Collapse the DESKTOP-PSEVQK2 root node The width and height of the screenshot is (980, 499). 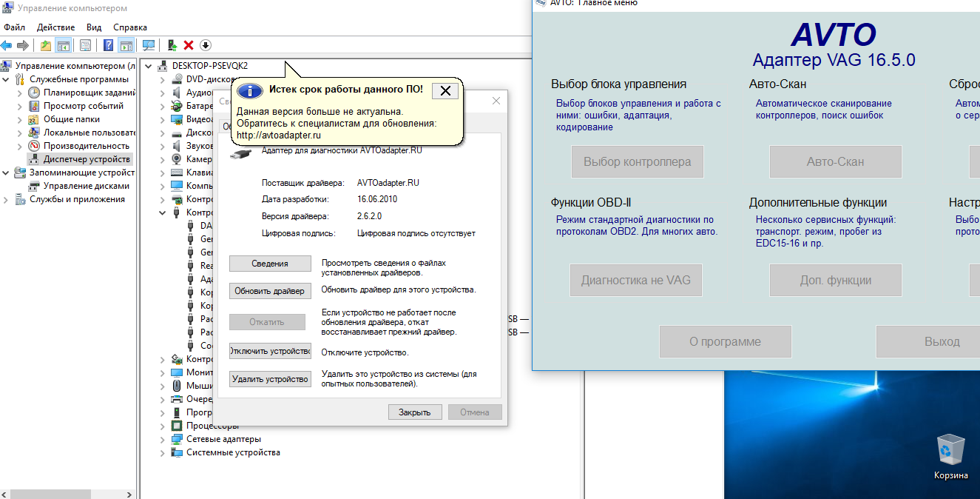(149, 65)
